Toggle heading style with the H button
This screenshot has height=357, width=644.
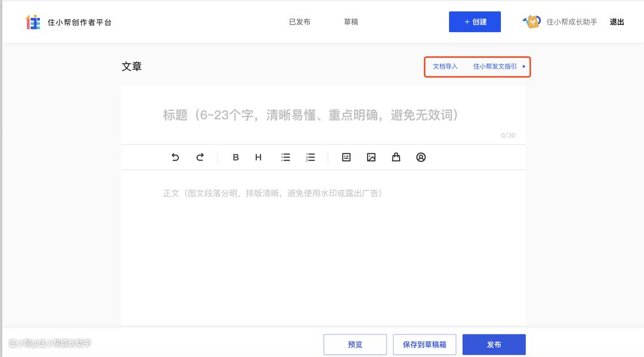pos(258,158)
